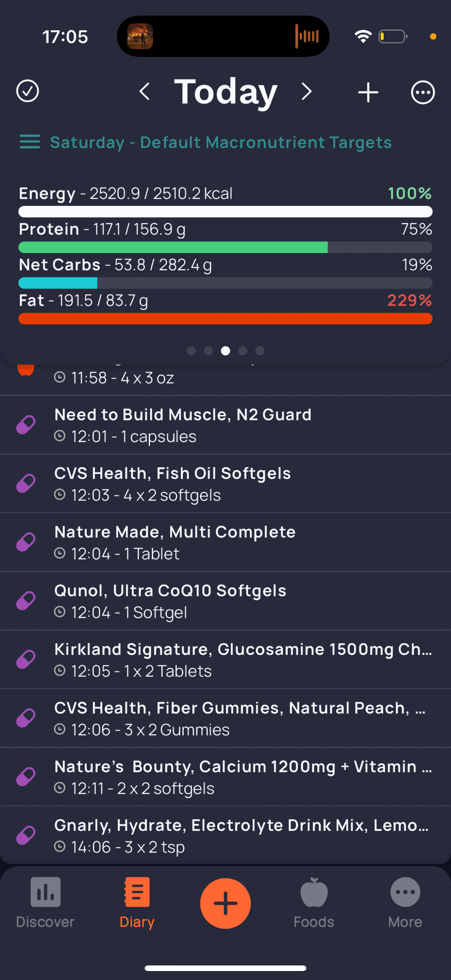Tap the plus icon in top header
This screenshot has height=980, width=451.
[x=368, y=92]
